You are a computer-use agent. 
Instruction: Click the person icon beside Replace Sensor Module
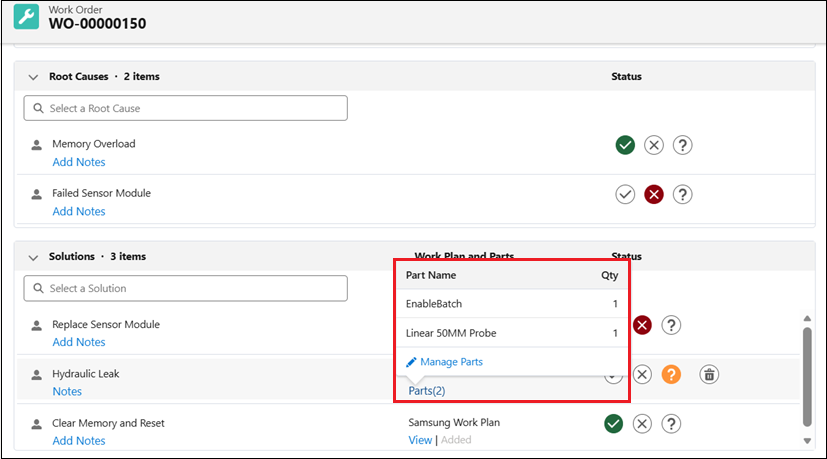(36, 326)
